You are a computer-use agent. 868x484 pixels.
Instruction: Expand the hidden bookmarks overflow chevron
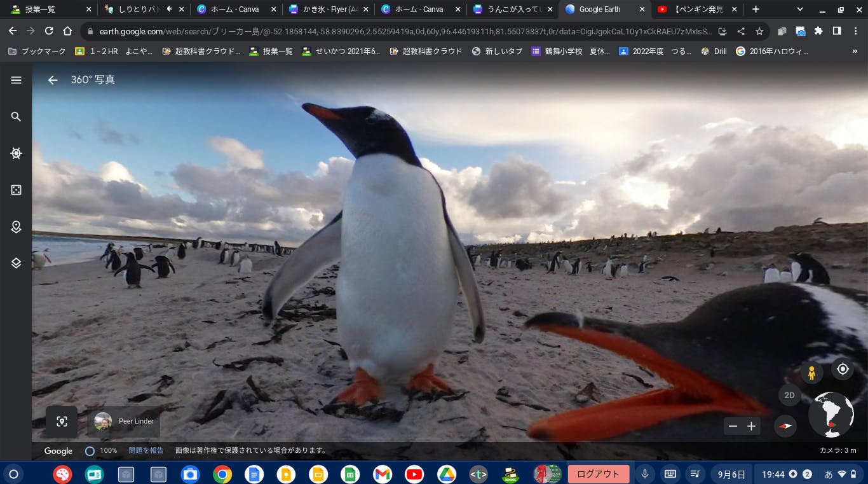(855, 52)
